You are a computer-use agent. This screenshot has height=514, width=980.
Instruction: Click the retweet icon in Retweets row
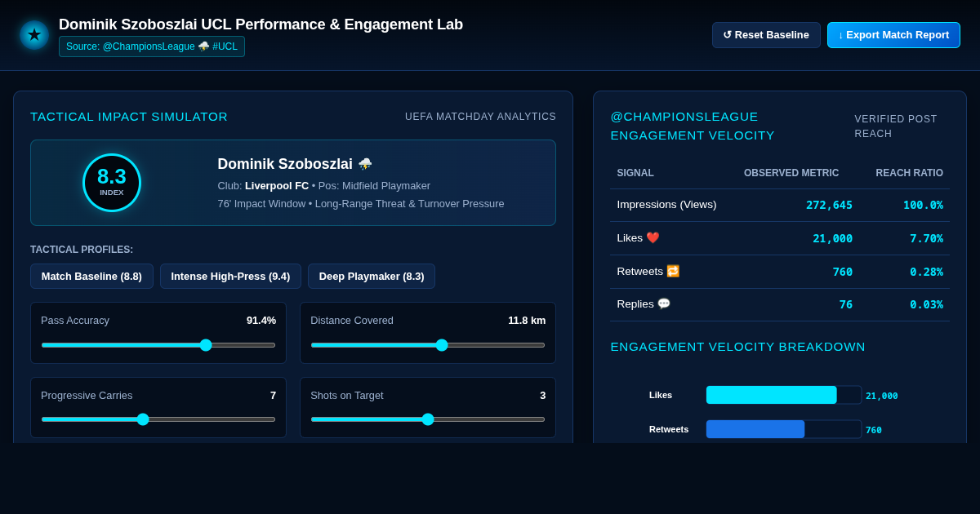(673, 272)
